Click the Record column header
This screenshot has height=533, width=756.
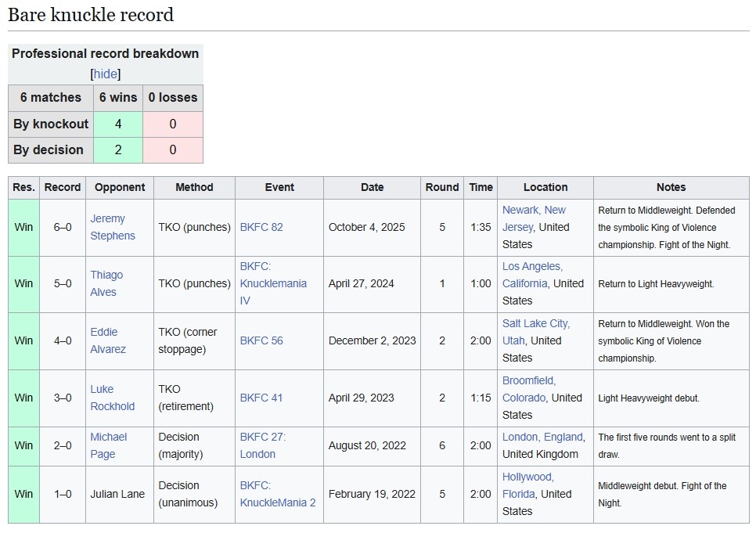point(63,188)
